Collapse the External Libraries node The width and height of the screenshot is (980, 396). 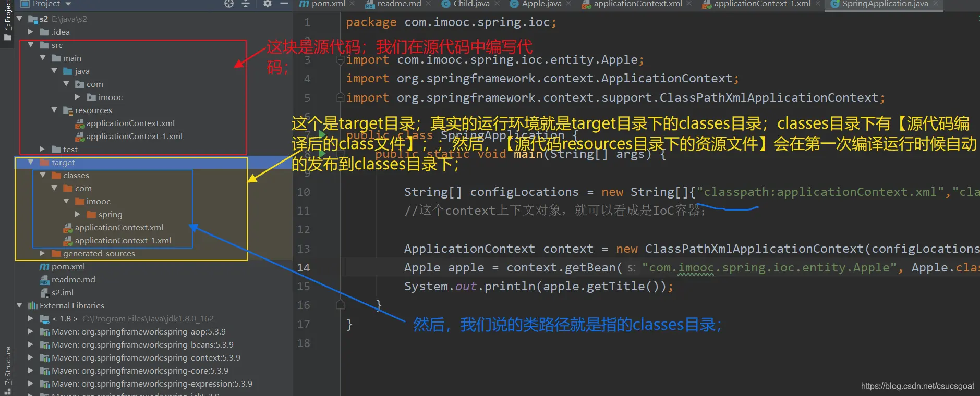tap(19, 305)
